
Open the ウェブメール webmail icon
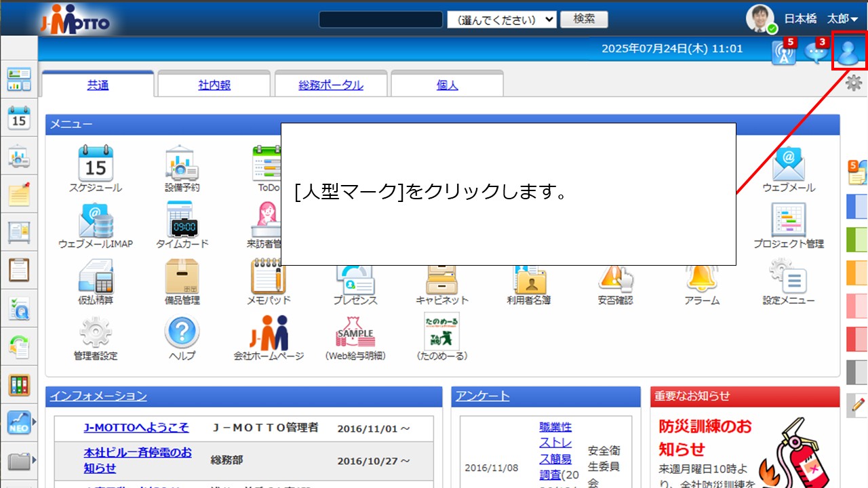coord(789,165)
